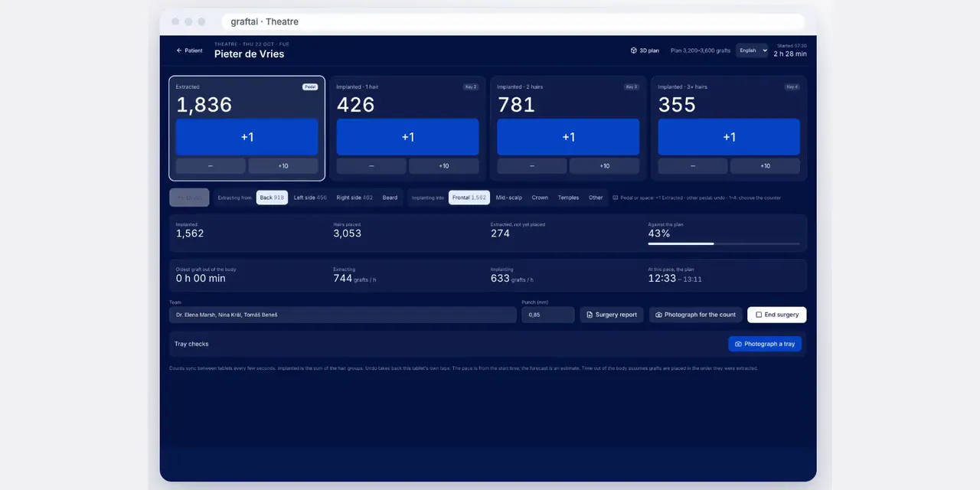
Task: Subtract one from Implanted 3+ hairs
Action: [693, 166]
